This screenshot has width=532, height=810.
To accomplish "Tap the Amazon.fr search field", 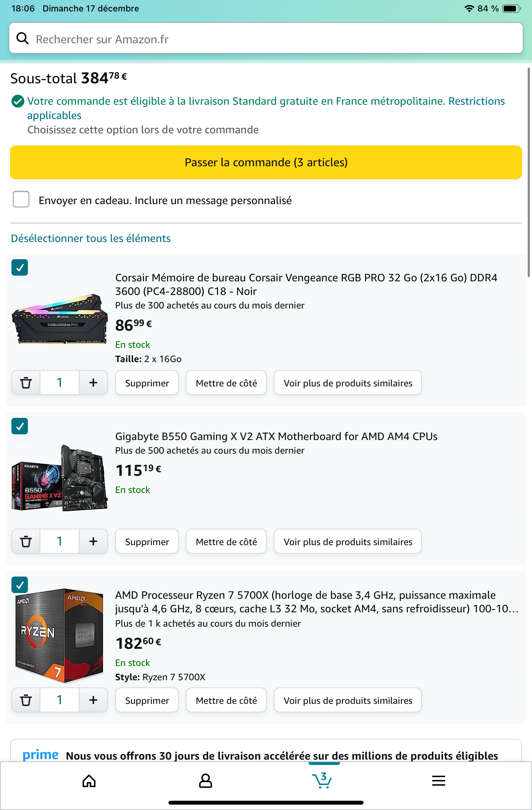I will point(266,39).
